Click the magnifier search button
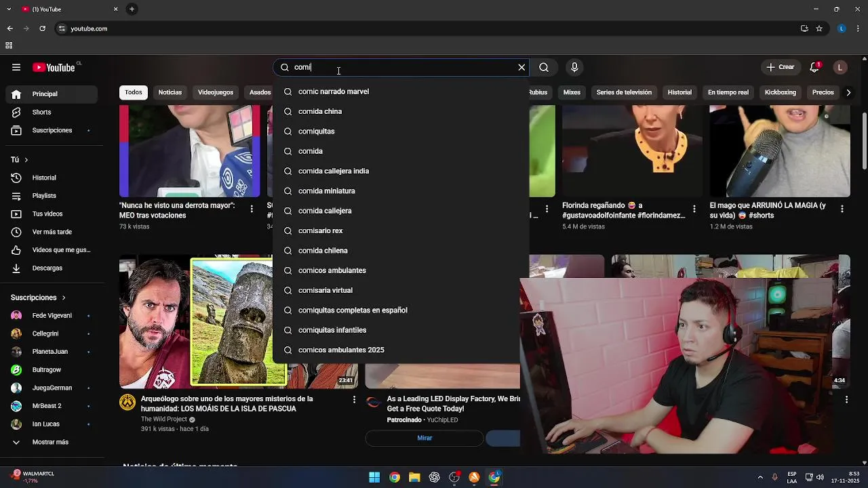 [544, 67]
